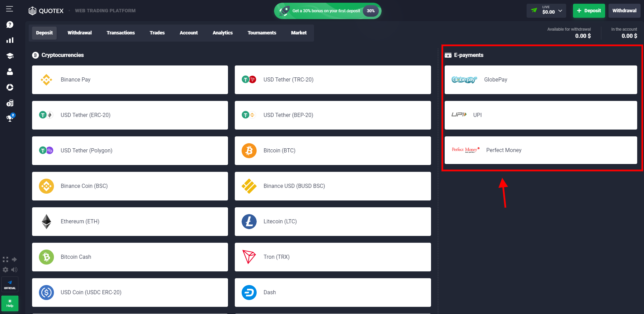
Task: Switch to the Trades tab
Action: tap(157, 33)
